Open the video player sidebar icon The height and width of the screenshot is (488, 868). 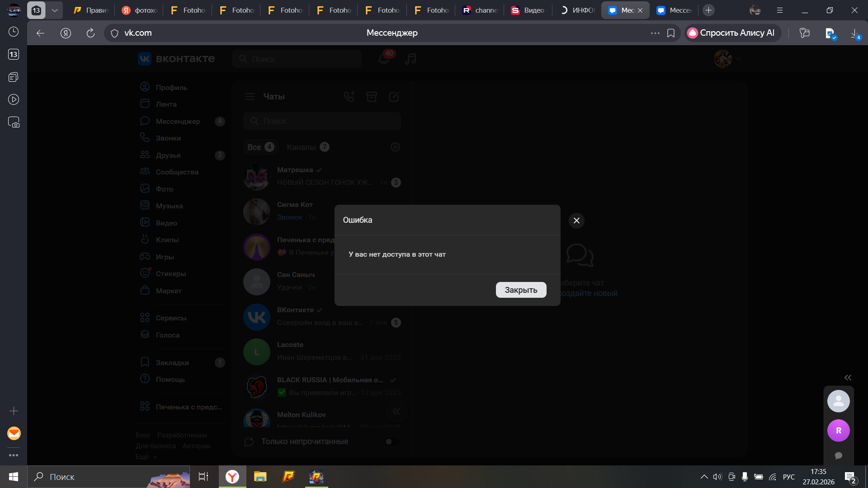(14, 99)
